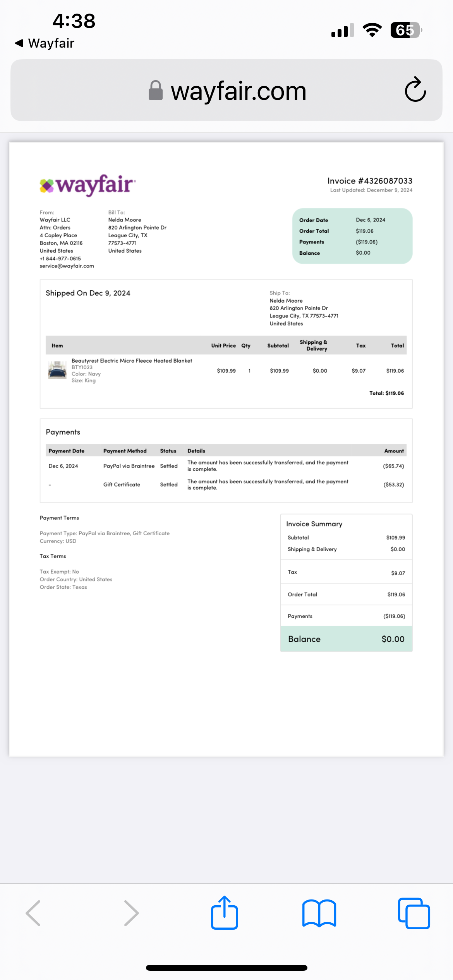Tap the home indicator bar at bottom
This screenshot has width=453, height=980.
click(x=226, y=968)
